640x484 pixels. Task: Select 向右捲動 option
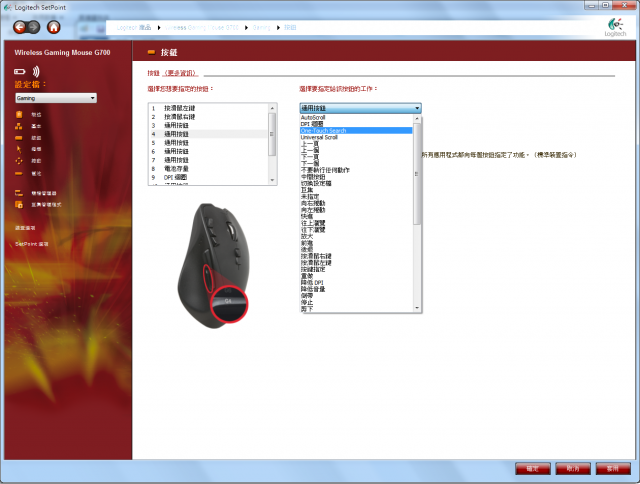click(356, 203)
